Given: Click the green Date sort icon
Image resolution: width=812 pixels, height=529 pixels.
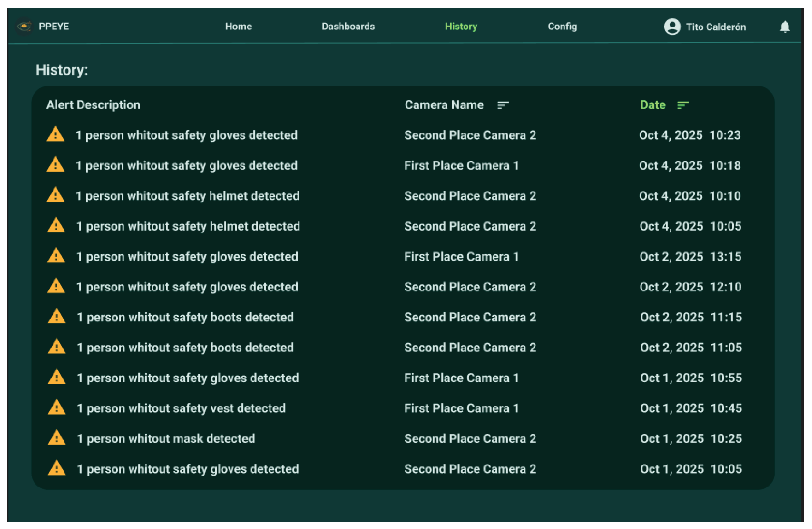Looking at the screenshot, I should click(682, 105).
